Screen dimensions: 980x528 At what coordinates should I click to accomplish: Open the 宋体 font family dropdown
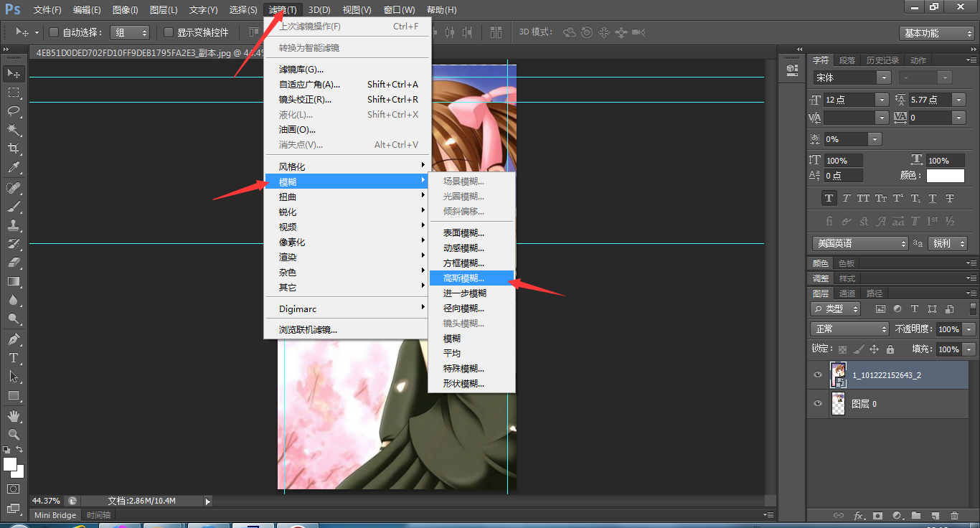point(884,77)
